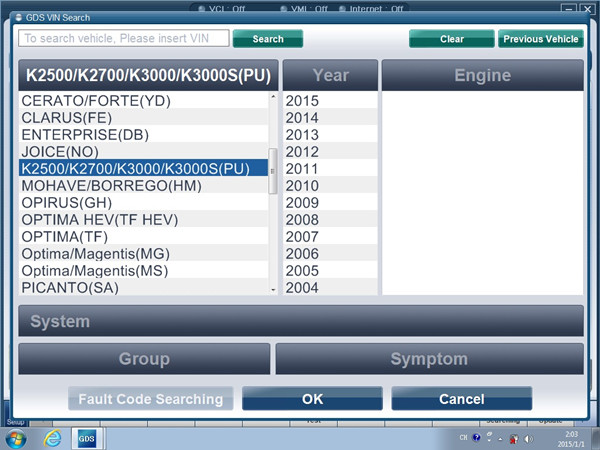Viewport: 600px width, 450px height.
Task: Click the Group panel header
Action: 144,359
